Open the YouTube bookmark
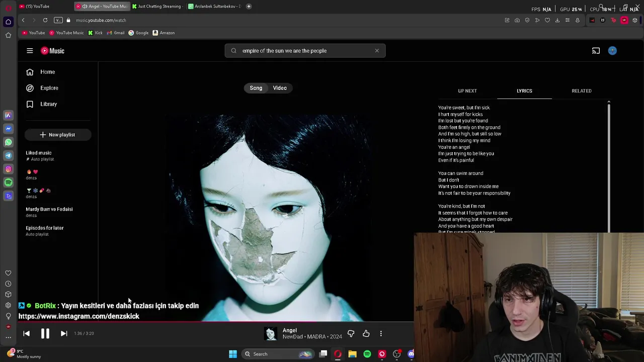The image size is (644, 362). tap(34, 33)
